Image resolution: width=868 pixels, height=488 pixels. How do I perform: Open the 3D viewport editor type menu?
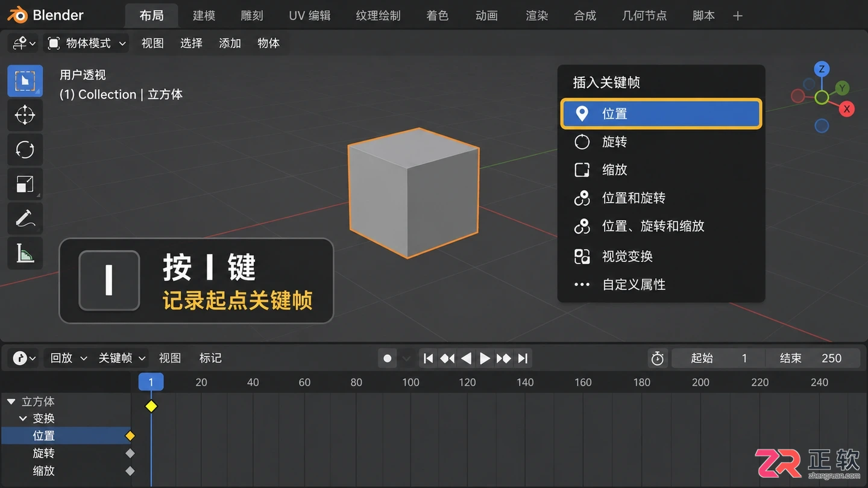pyautogui.click(x=24, y=43)
